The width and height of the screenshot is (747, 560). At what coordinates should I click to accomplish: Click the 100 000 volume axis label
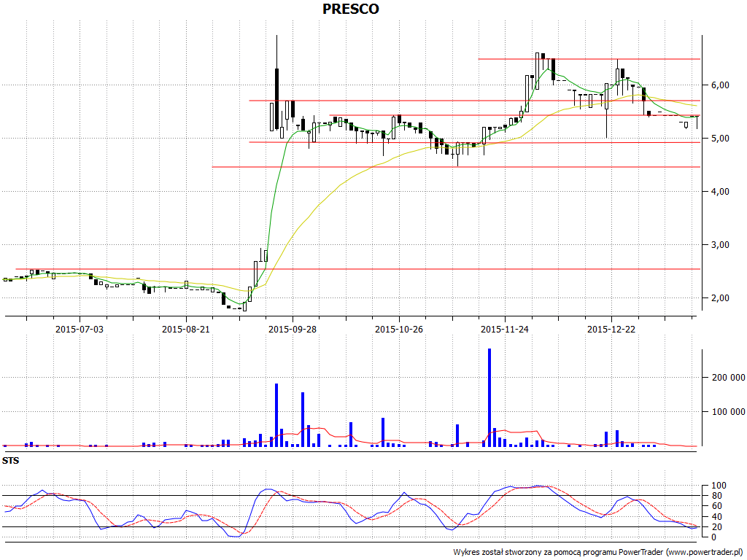pyautogui.click(x=729, y=412)
